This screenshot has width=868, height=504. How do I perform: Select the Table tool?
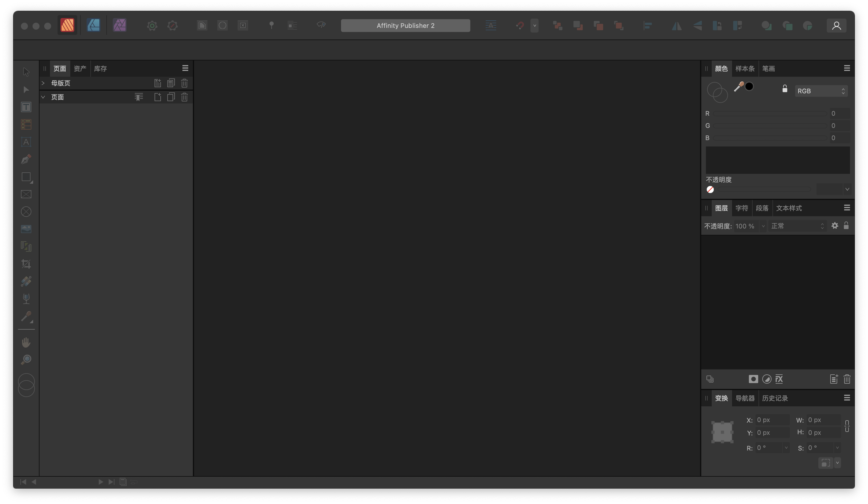click(x=26, y=124)
